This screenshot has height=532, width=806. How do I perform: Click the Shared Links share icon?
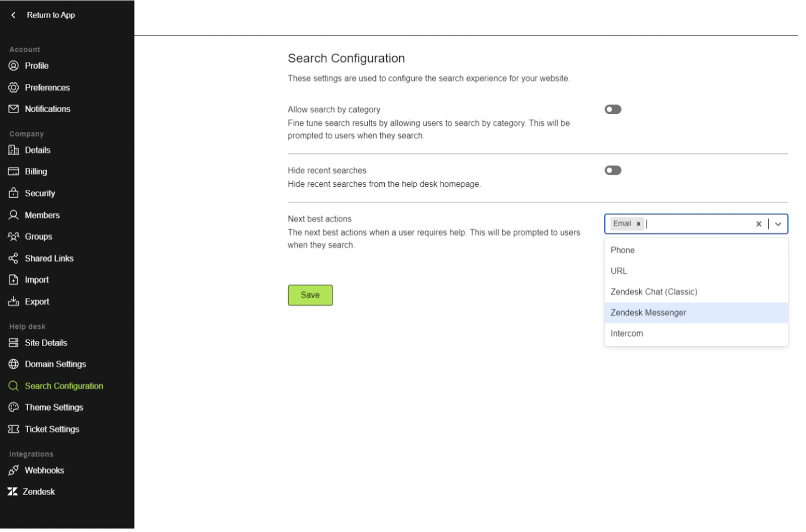[14, 259]
